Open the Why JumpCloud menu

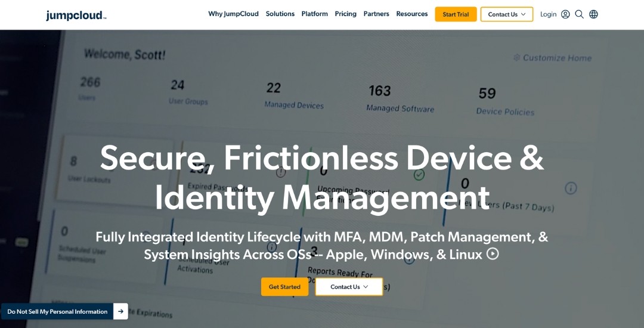[x=233, y=14]
